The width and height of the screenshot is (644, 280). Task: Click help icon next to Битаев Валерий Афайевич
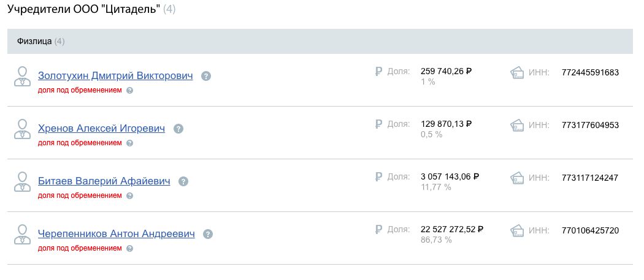(x=183, y=181)
